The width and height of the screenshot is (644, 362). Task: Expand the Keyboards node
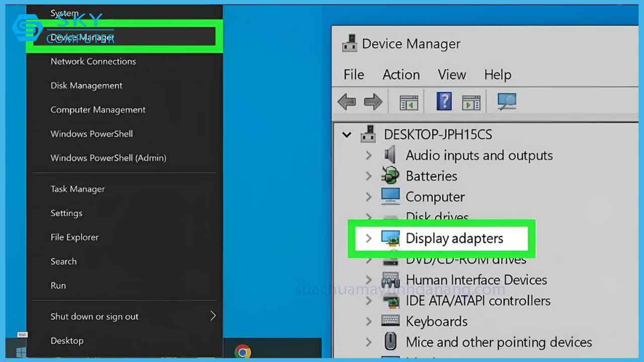[x=369, y=321]
